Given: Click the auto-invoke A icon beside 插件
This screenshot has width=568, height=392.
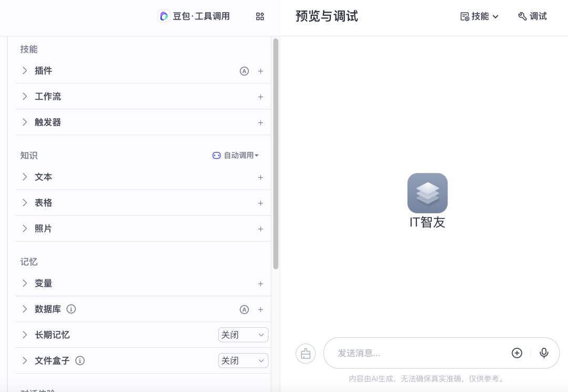Looking at the screenshot, I should pos(244,70).
